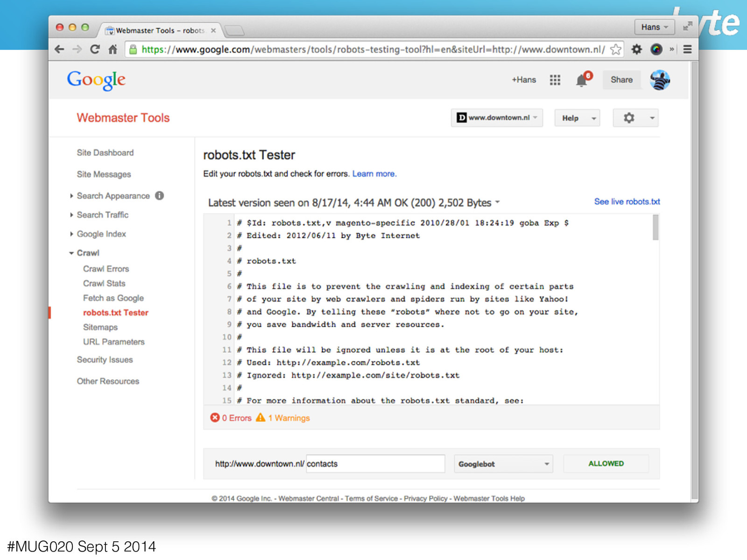
Task: Click the robots.txt editor scrollbar thumb
Action: (655, 227)
